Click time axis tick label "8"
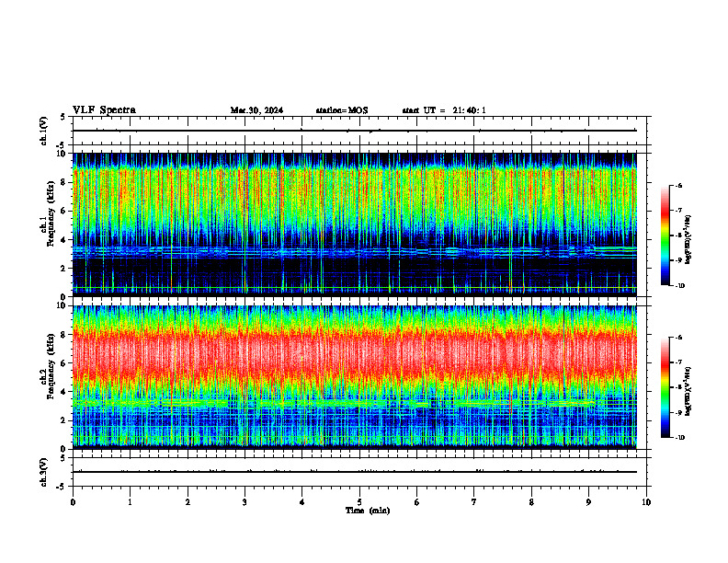 (531, 502)
